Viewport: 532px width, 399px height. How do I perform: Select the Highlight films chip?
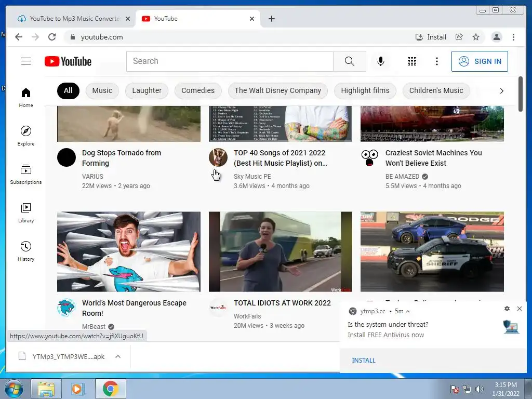click(x=365, y=90)
